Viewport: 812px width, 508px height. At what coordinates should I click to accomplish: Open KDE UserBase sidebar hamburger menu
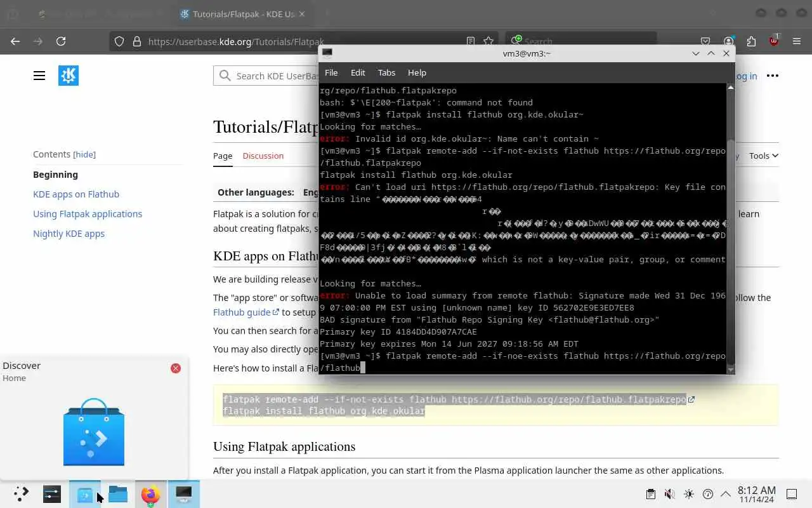(x=39, y=76)
